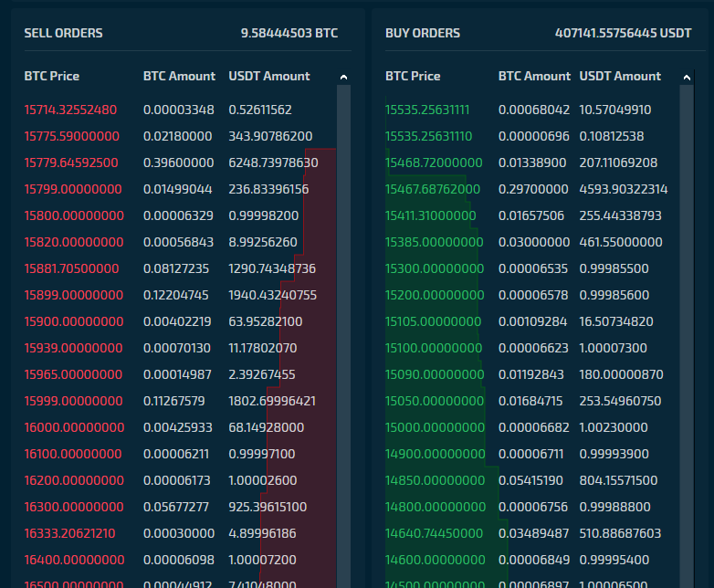This screenshot has height=588, width=714.
Task: Click the USDT Amount header in buy orders
Action: click(620, 76)
